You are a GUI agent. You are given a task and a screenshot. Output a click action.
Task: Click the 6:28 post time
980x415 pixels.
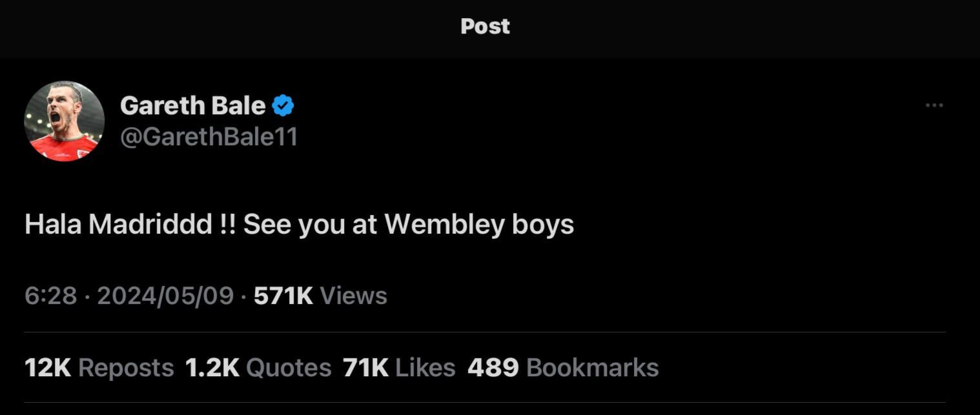click(50, 296)
